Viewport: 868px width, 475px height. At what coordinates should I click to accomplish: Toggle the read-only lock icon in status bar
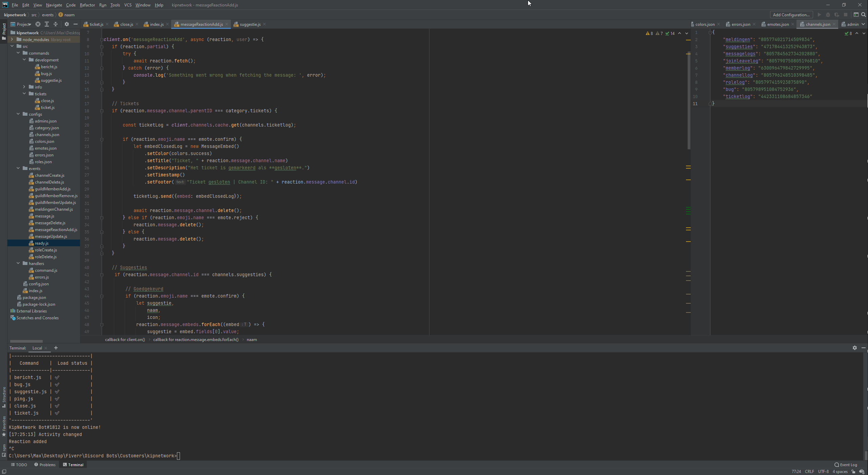(853, 472)
